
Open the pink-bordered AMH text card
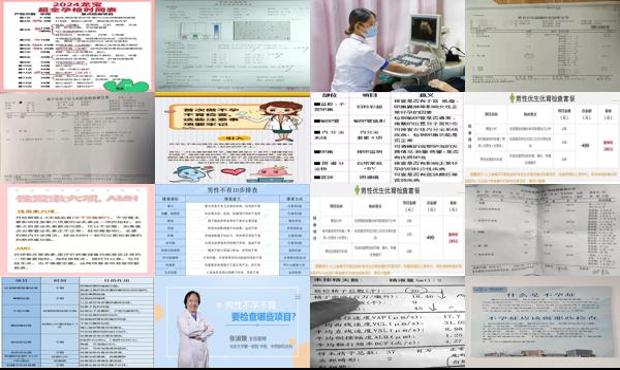[x=78, y=230]
